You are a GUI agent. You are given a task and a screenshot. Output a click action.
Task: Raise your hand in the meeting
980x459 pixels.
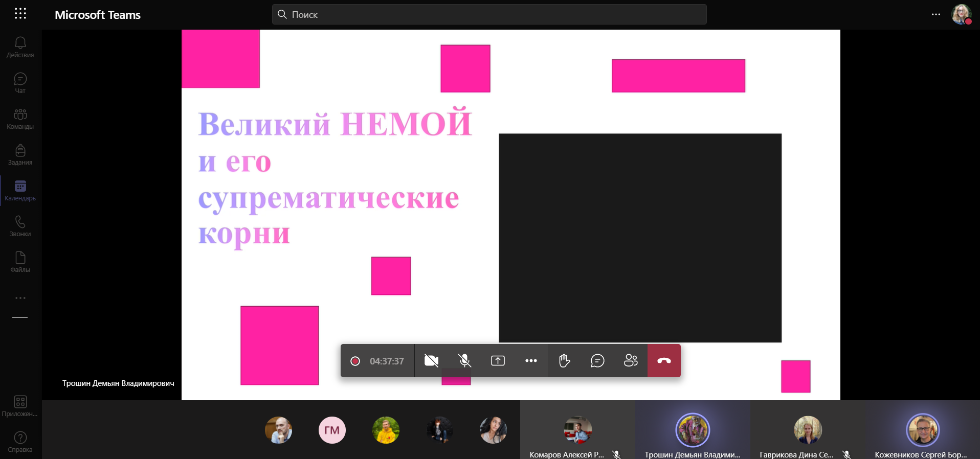click(x=564, y=361)
